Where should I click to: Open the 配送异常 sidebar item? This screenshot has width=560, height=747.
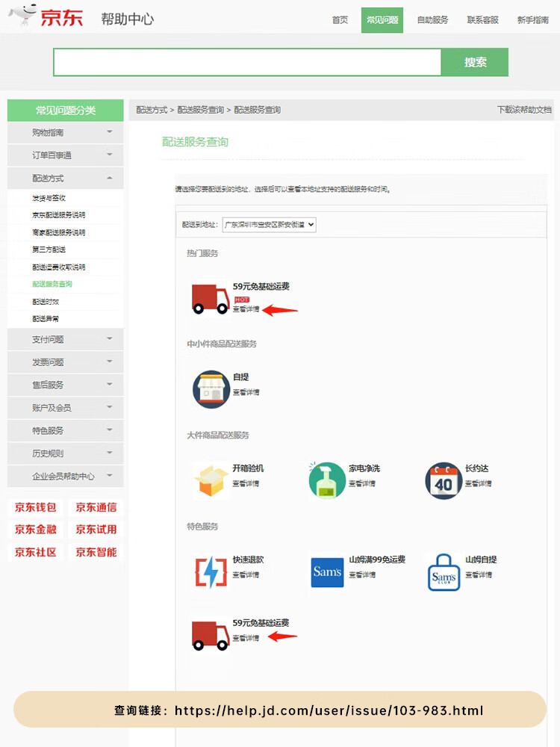pyautogui.click(x=46, y=319)
